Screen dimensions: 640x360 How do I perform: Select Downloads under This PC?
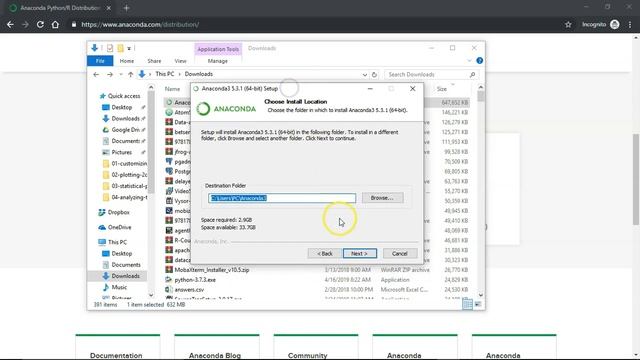tap(125, 276)
